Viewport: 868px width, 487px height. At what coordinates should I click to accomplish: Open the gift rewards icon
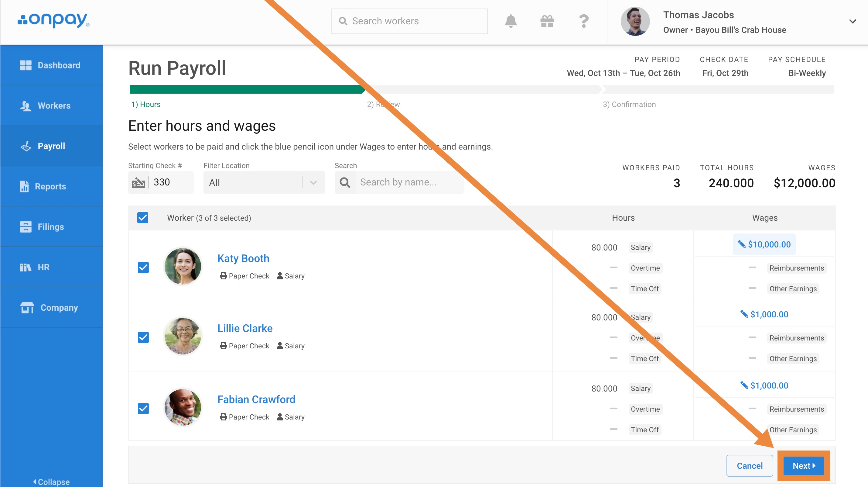click(x=547, y=21)
